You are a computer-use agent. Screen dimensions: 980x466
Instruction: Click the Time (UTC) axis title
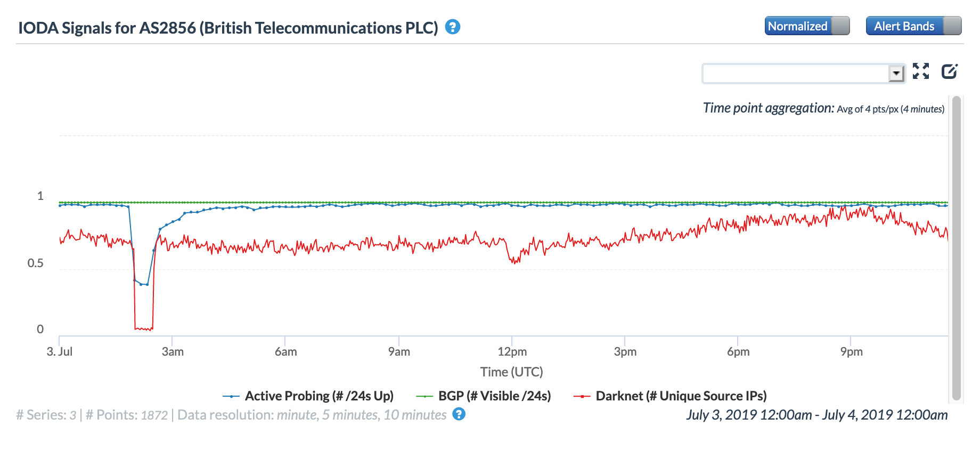pyautogui.click(x=511, y=372)
